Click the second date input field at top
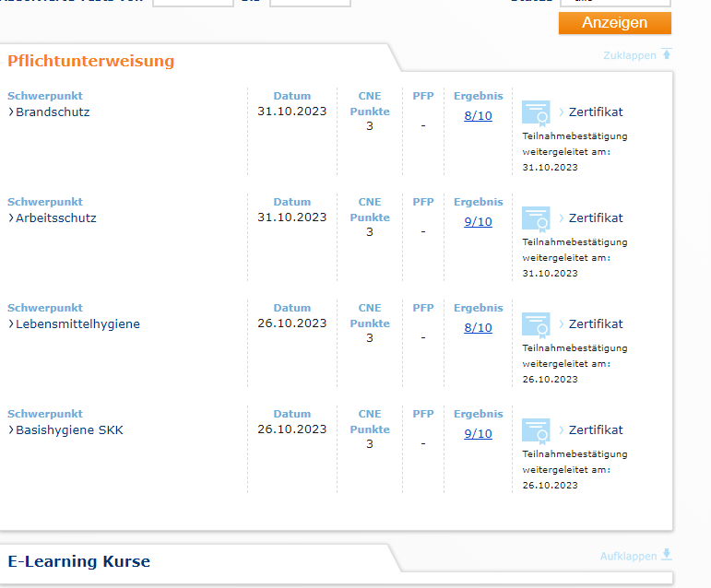The height and width of the screenshot is (588, 711). 310,2
